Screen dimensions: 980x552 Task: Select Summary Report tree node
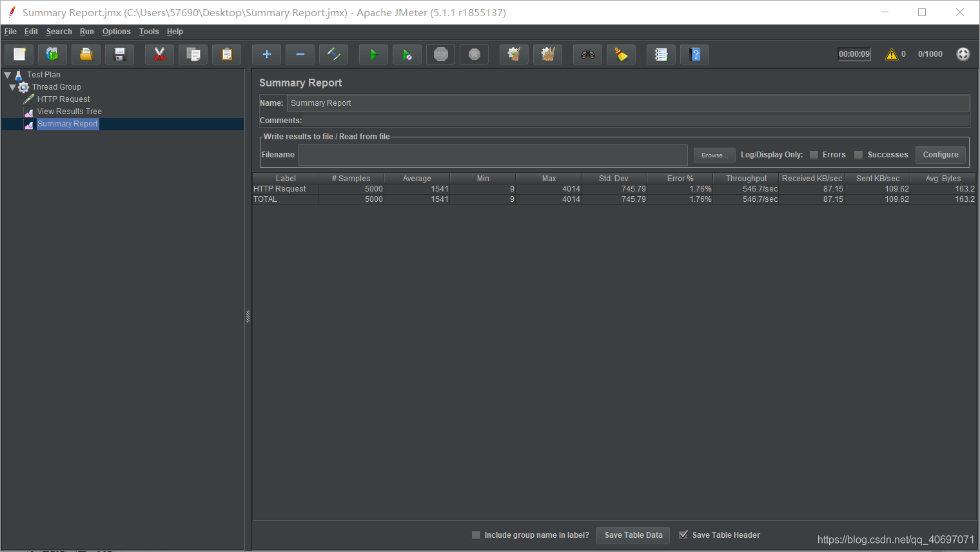(67, 124)
